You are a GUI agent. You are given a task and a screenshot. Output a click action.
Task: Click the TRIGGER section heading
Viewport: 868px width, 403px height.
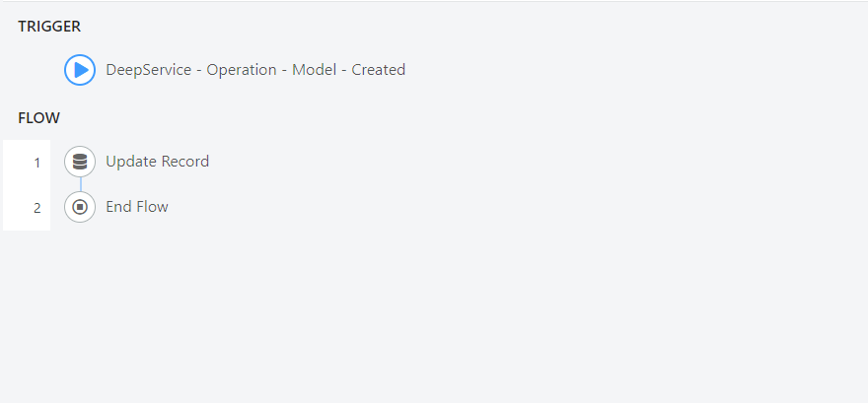(49, 27)
